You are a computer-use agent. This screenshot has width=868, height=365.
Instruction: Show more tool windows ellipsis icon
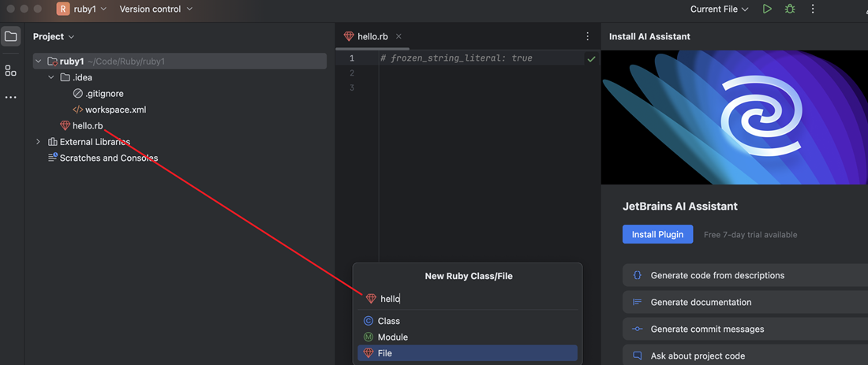click(x=10, y=97)
